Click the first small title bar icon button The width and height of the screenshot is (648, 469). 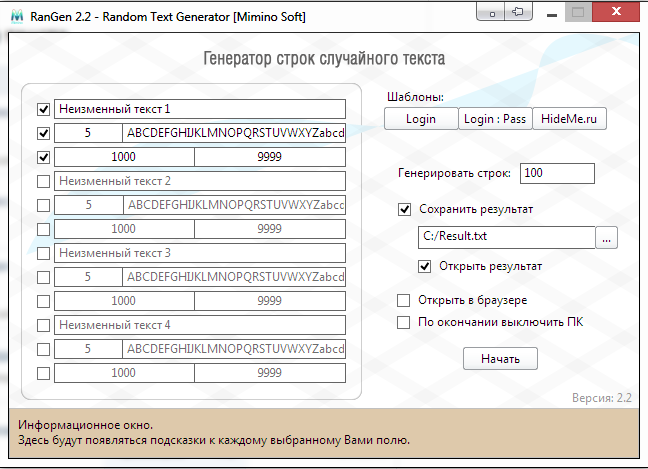click(486, 13)
